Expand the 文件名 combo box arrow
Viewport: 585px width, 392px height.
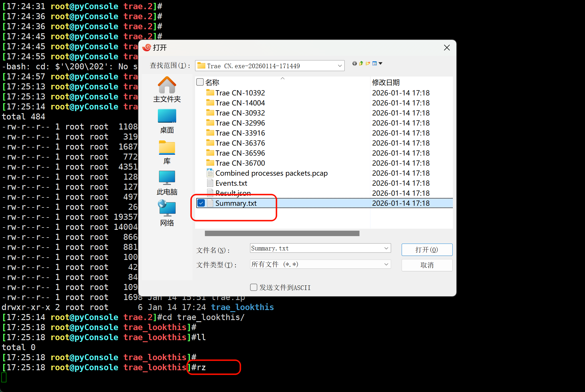(x=386, y=248)
